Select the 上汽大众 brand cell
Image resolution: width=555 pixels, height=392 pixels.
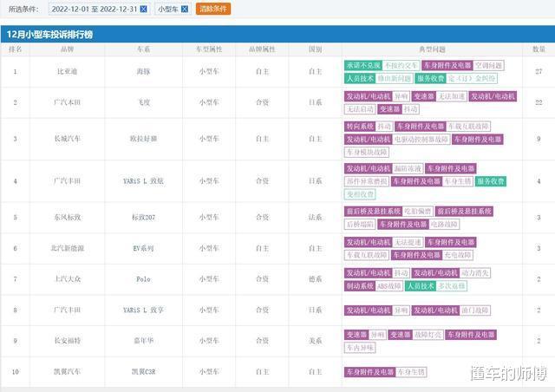68,279
